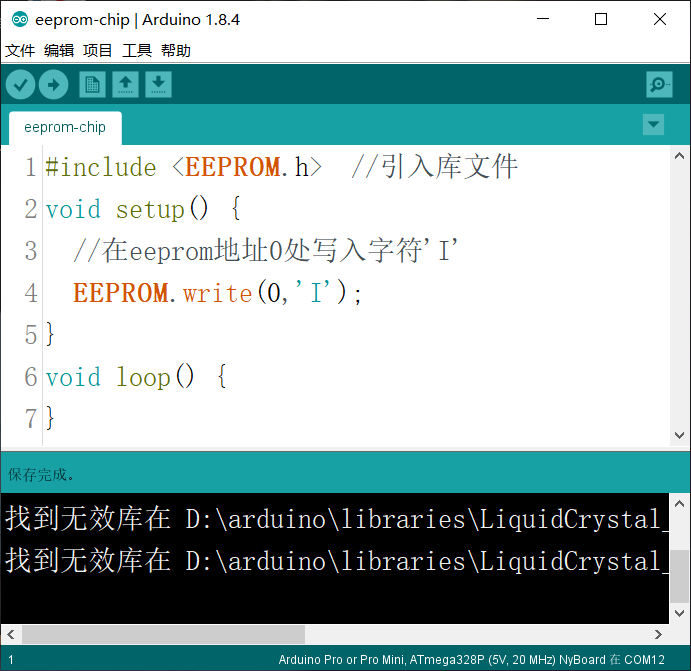Click console horizontal scroll right arrow
This screenshot has height=671, width=691.
coord(658,634)
